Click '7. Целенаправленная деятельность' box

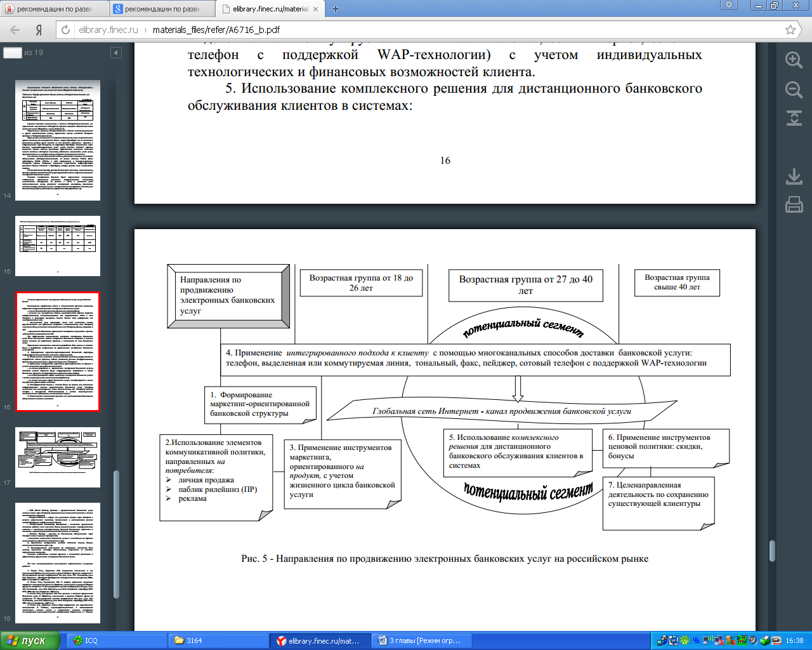click(658, 503)
